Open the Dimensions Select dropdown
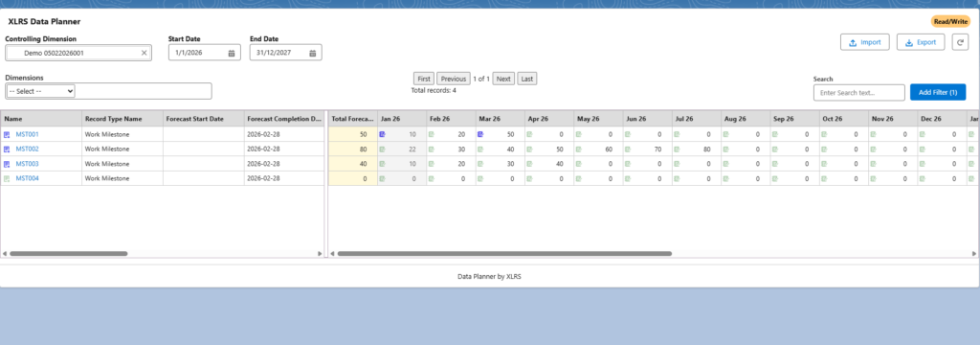 coord(41,91)
